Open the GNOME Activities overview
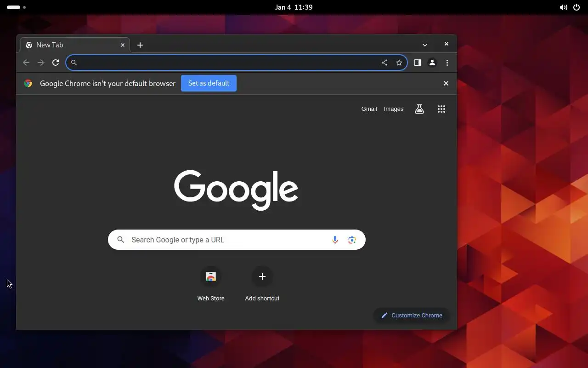The width and height of the screenshot is (588, 368). coord(16,7)
